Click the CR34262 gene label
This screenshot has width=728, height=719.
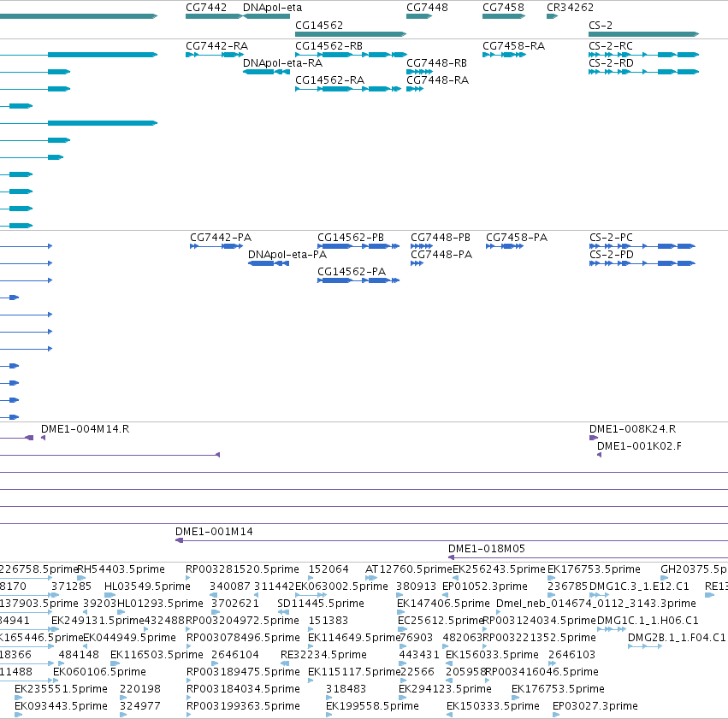click(x=570, y=8)
